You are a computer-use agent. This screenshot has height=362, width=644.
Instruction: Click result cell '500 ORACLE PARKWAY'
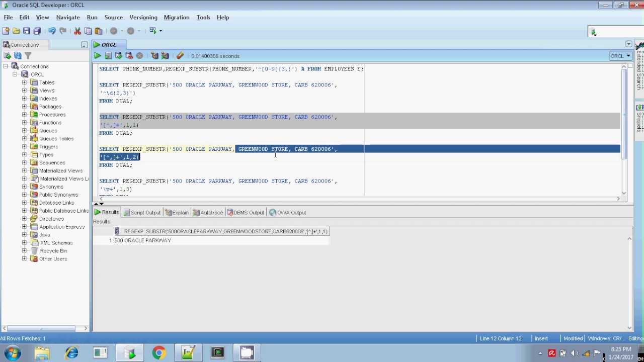coord(142,240)
